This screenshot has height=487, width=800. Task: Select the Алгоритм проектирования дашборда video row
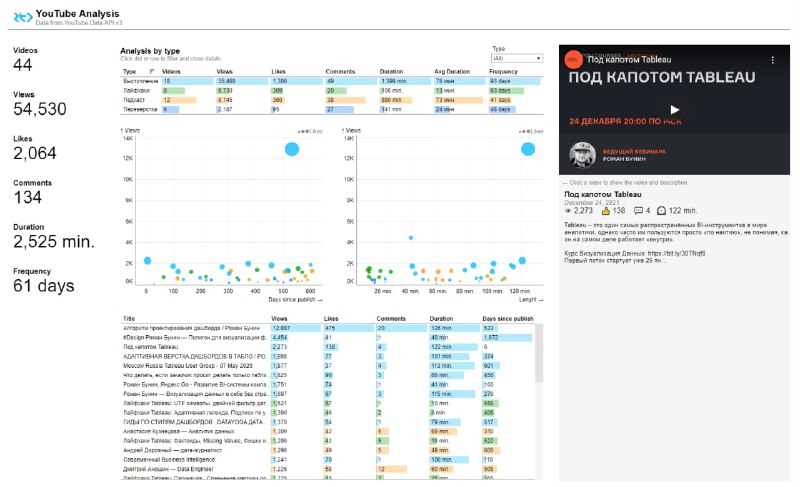pyautogui.click(x=328, y=328)
